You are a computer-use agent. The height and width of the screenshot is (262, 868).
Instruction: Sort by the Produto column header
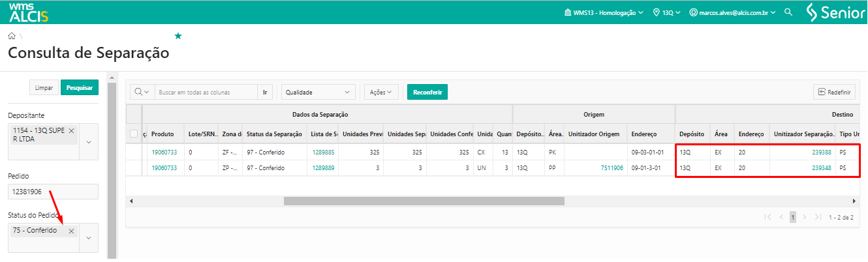pos(162,134)
